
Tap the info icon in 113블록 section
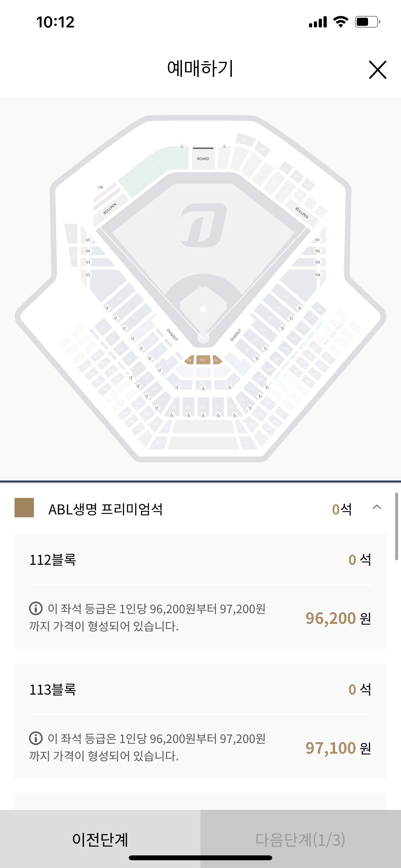pos(36,738)
